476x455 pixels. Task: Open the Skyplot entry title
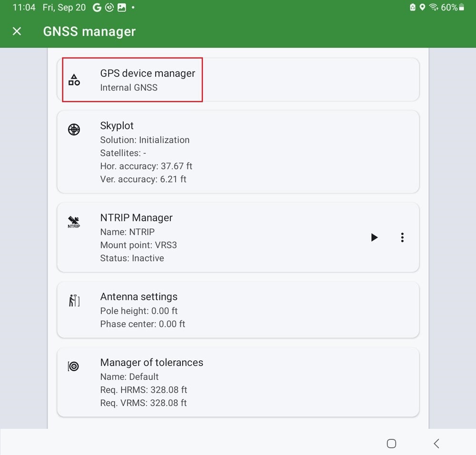point(117,126)
